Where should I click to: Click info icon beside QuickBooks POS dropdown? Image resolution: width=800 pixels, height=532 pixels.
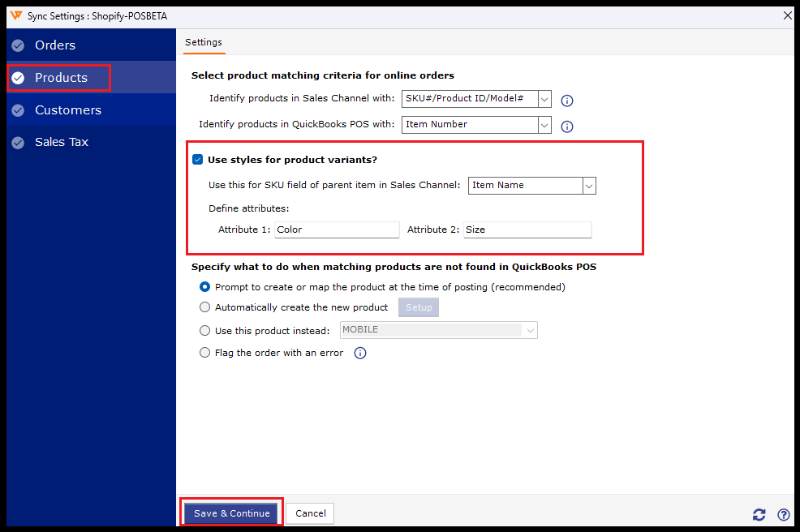[x=567, y=126]
